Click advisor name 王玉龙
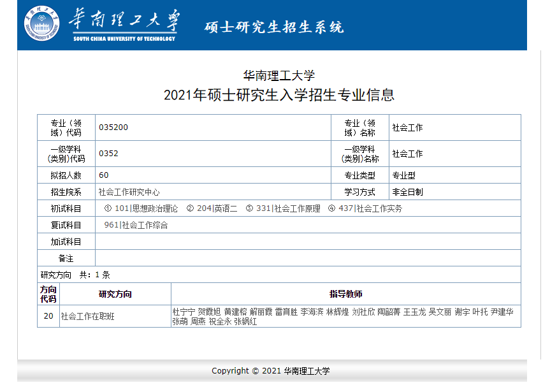The width and height of the screenshot is (550, 392). click(415, 312)
